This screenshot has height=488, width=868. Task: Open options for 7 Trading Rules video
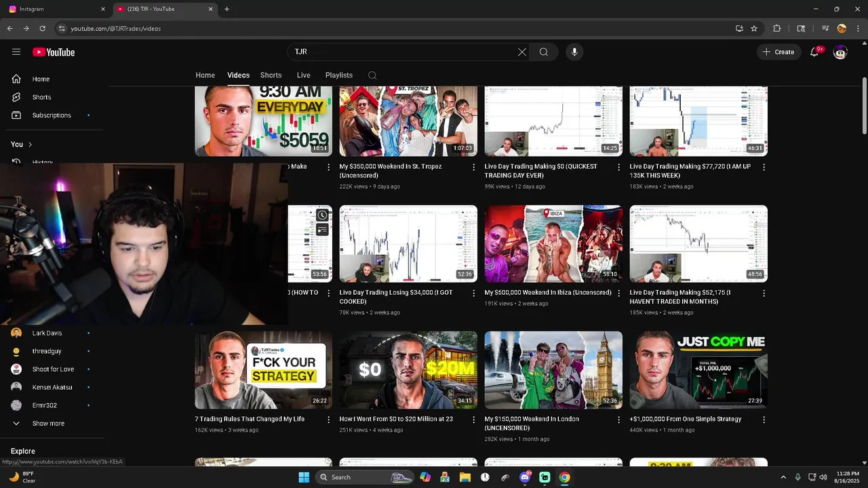pos(328,420)
